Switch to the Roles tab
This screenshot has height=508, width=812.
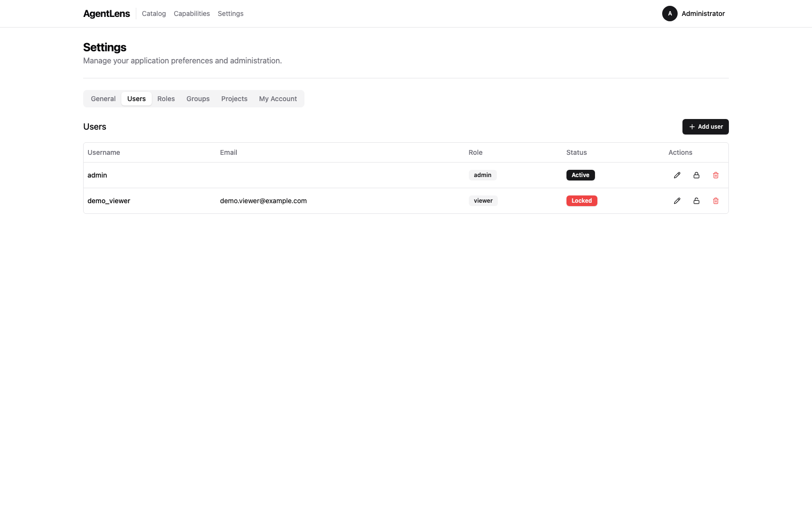(166, 99)
